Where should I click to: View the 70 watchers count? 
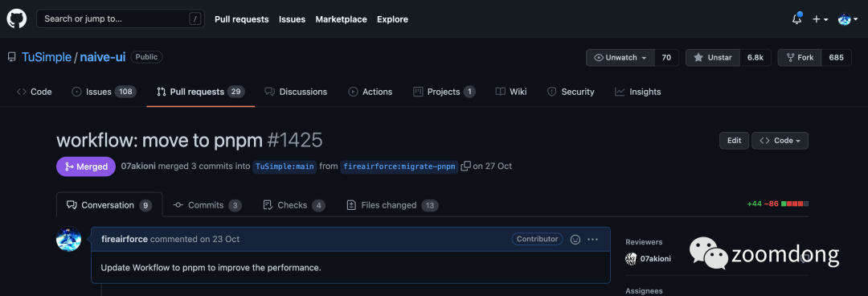click(x=666, y=58)
